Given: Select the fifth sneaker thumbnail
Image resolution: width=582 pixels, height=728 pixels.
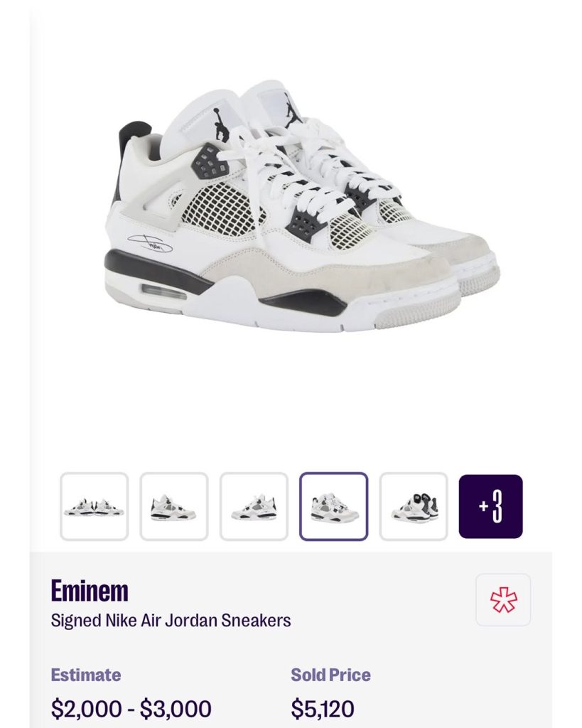Looking at the screenshot, I should tap(414, 506).
